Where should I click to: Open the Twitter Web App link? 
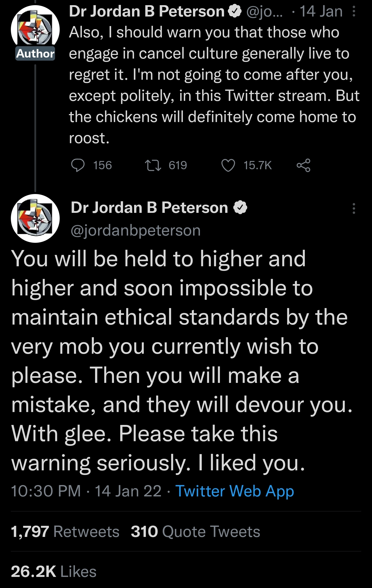[x=235, y=491]
